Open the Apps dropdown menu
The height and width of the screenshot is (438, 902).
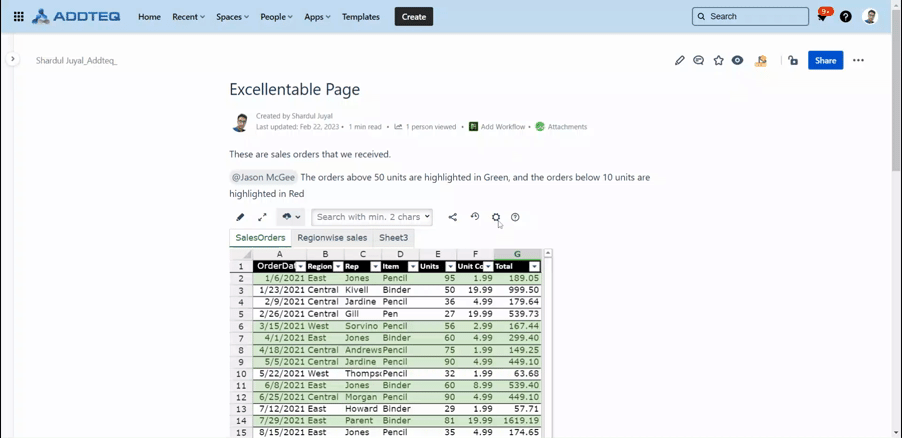click(318, 17)
